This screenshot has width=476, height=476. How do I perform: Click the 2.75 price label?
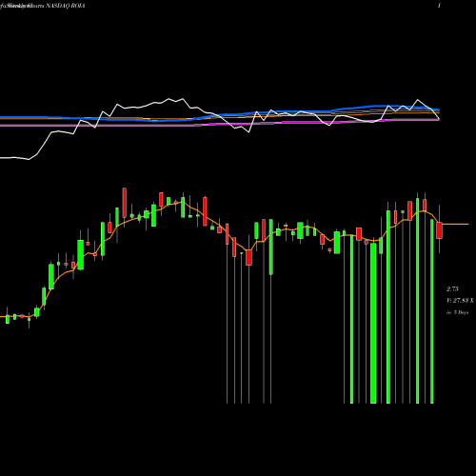452,289
